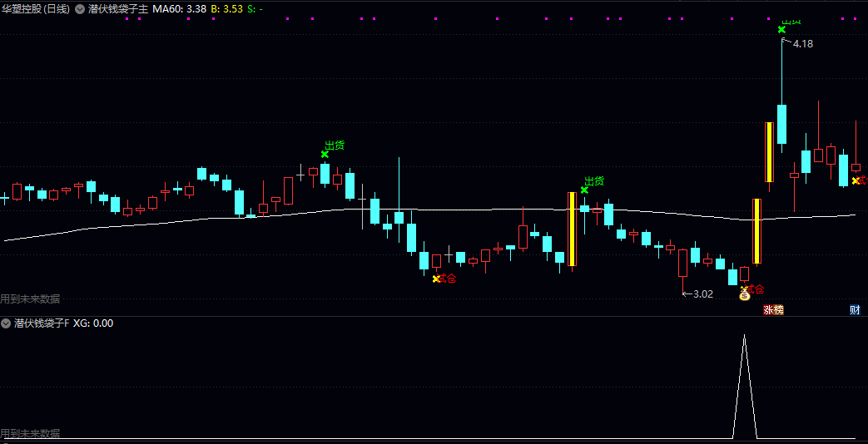868x444 pixels.
Task: Click the 华塑控股(日线) chart title
Action: point(36,9)
